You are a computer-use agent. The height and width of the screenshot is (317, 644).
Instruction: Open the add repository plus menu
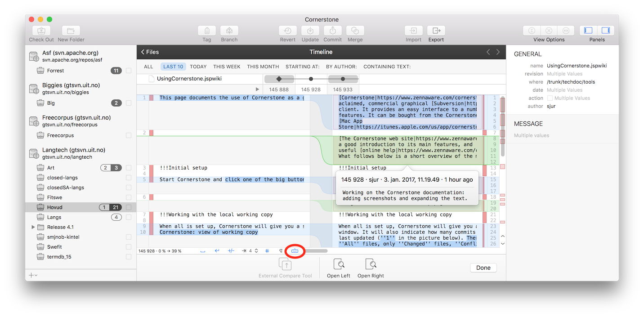pyautogui.click(x=33, y=275)
